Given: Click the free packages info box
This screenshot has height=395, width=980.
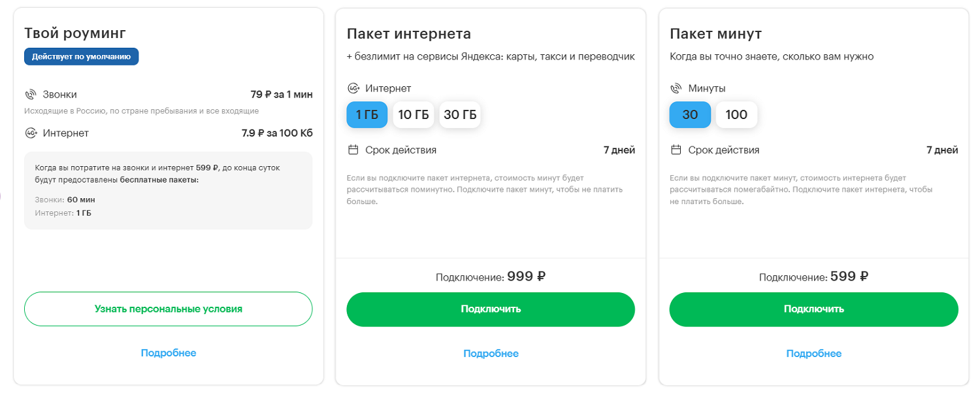Looking at the screenshot, I should click(169, 190).
